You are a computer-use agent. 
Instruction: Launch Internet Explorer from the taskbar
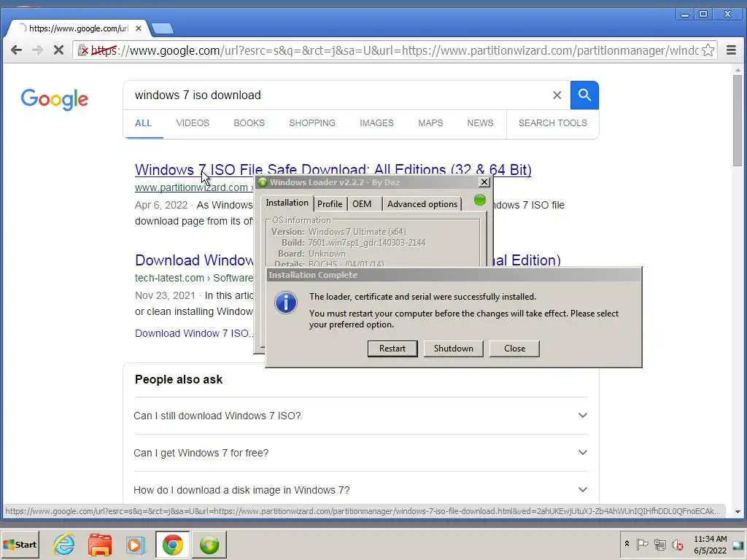click(64, 545)
